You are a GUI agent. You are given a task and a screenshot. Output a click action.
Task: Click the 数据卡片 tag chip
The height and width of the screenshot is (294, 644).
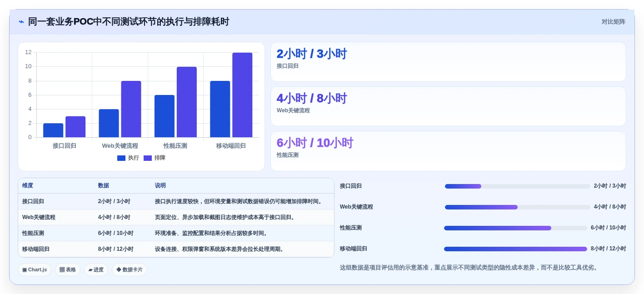click(130, 270)
